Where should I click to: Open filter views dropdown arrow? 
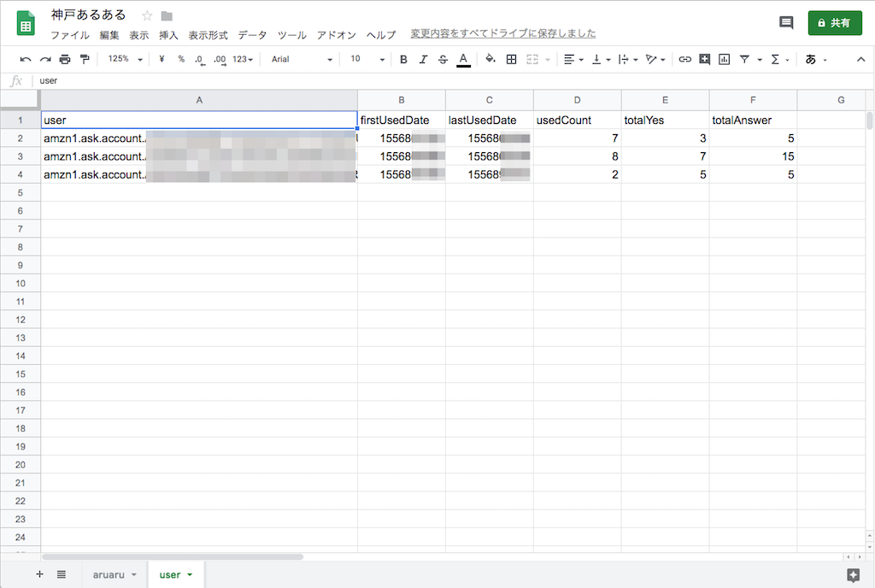point(760,60)
